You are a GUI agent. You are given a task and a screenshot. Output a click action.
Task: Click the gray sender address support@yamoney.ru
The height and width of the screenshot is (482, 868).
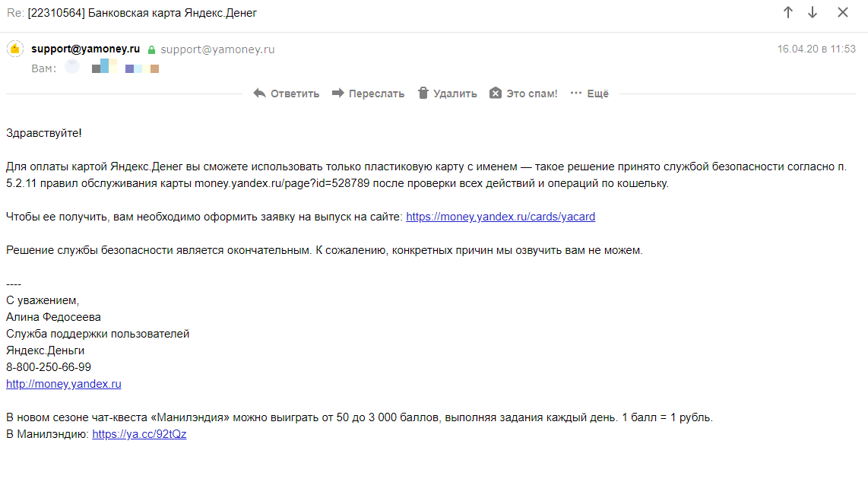[x=217, y=49]
